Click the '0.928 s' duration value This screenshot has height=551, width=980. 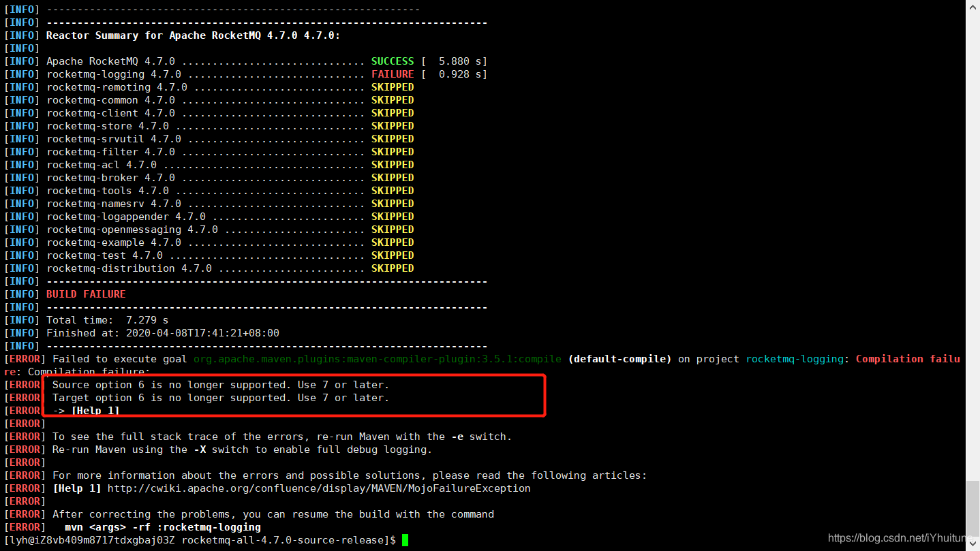click(x=460, y=74)
